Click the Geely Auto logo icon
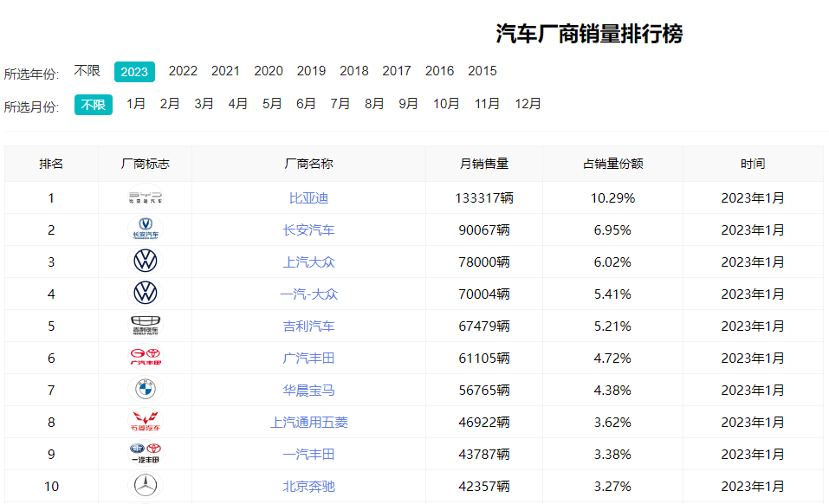Viewport: 829px width, 504px height. pos(145,326)
